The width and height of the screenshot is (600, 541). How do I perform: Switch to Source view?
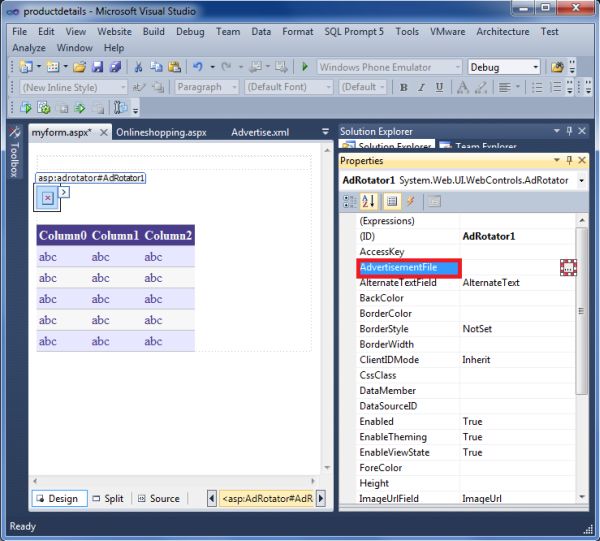coord(159,498)
